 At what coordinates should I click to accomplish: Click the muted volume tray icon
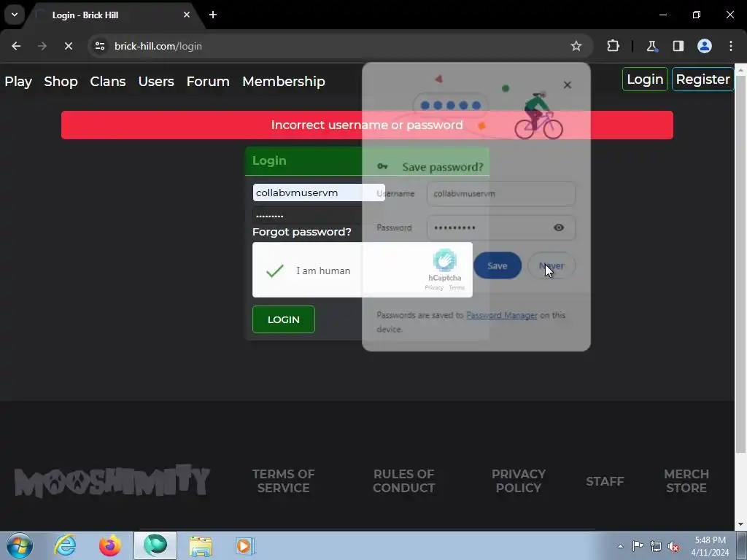(x=673, y=546)
